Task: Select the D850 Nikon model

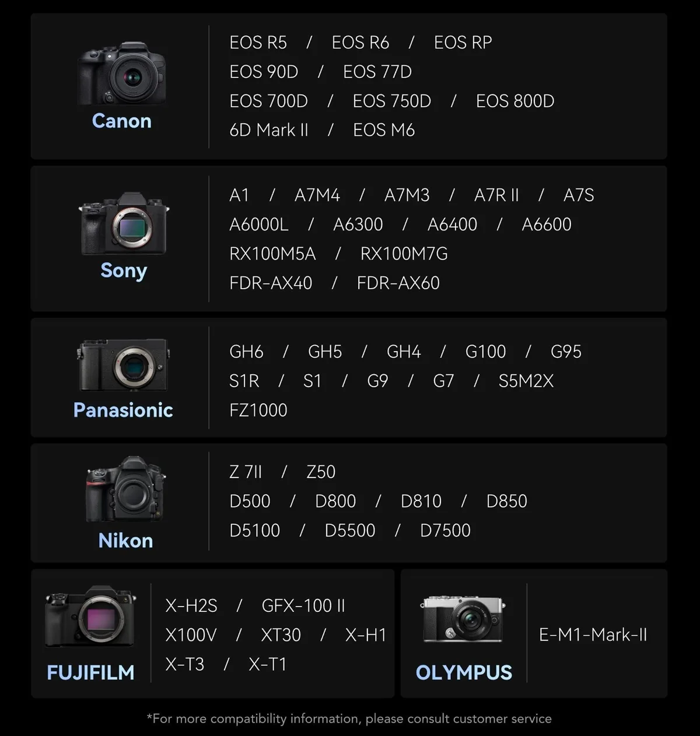Action: (506, 501)
